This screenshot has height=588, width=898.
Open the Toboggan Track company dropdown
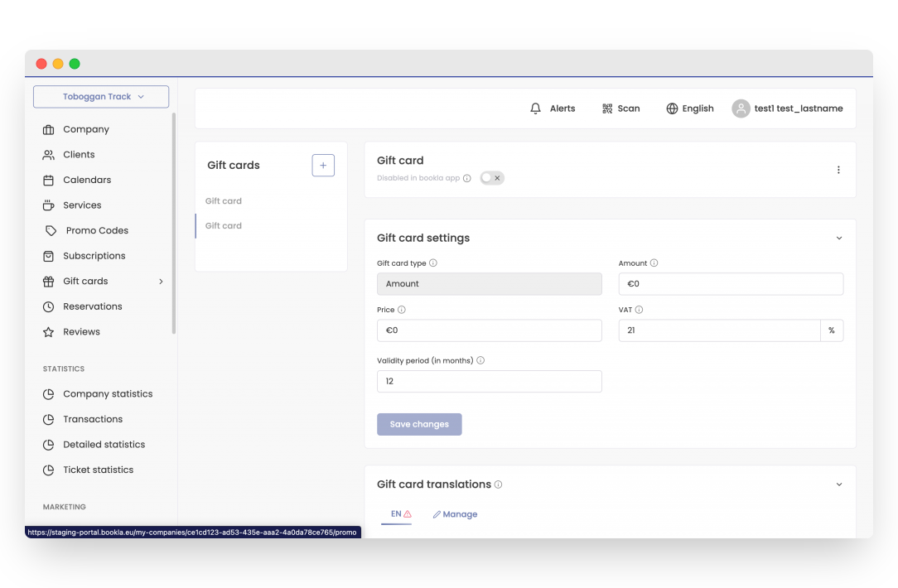pyautogui.click(x=100, y=96)
